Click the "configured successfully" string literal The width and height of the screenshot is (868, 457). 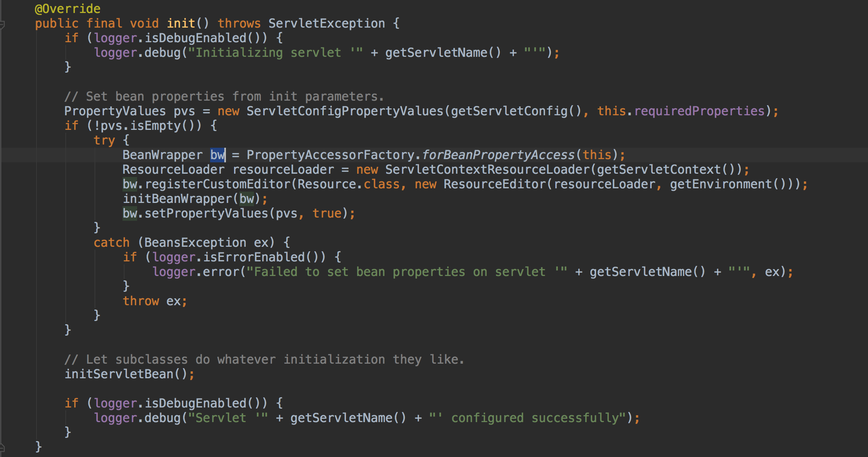click(527, 418)
